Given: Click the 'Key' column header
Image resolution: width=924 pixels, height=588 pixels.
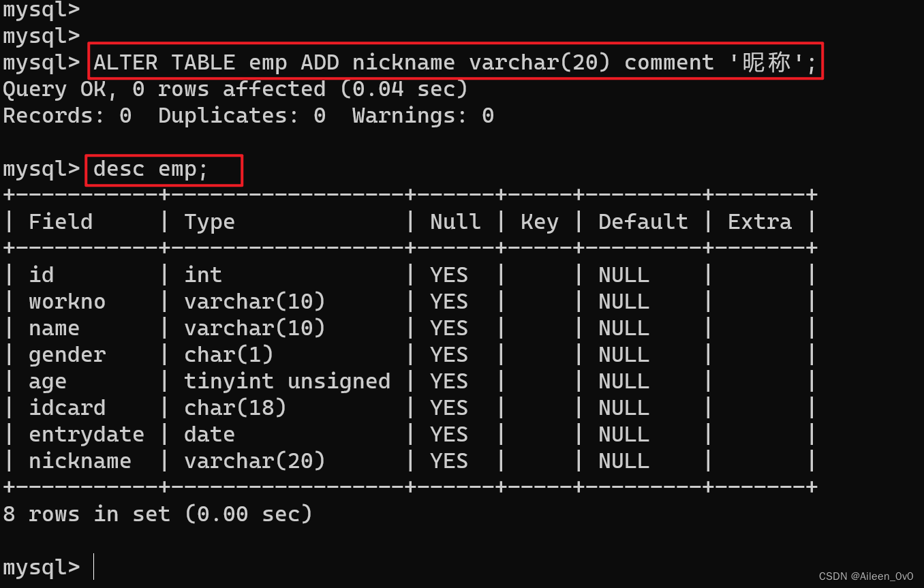Looking at the screenshot, I should (539, 222).
